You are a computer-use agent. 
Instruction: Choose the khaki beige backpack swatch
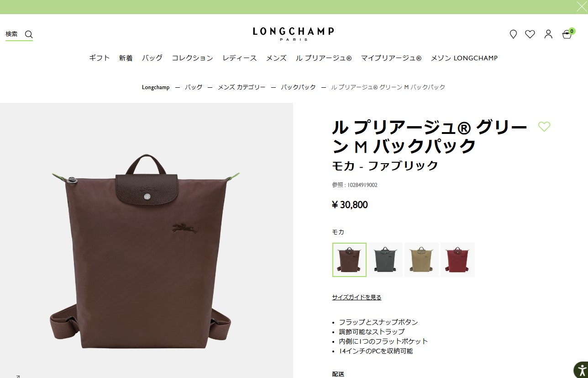(x=421, y=260)
